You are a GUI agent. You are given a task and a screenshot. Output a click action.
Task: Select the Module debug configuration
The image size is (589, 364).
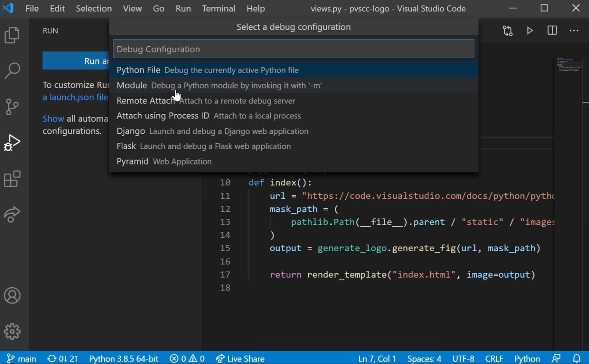[294, 85]
